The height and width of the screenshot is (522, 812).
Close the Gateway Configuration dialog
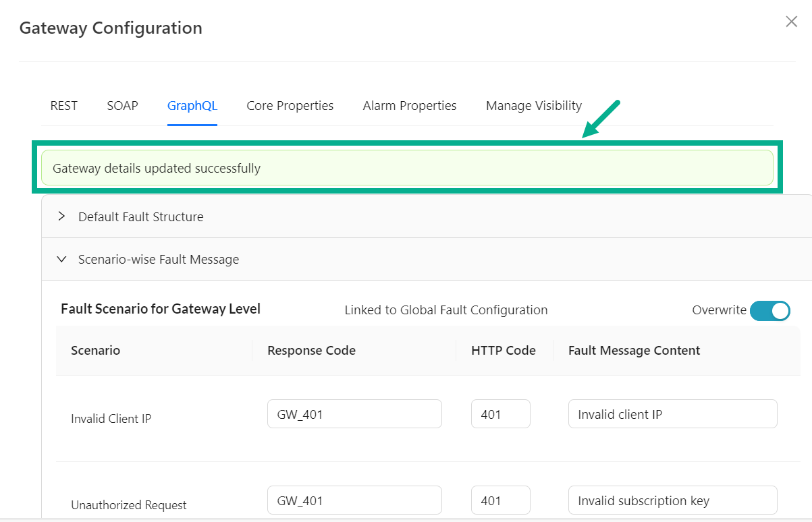[x=791, y=22]
